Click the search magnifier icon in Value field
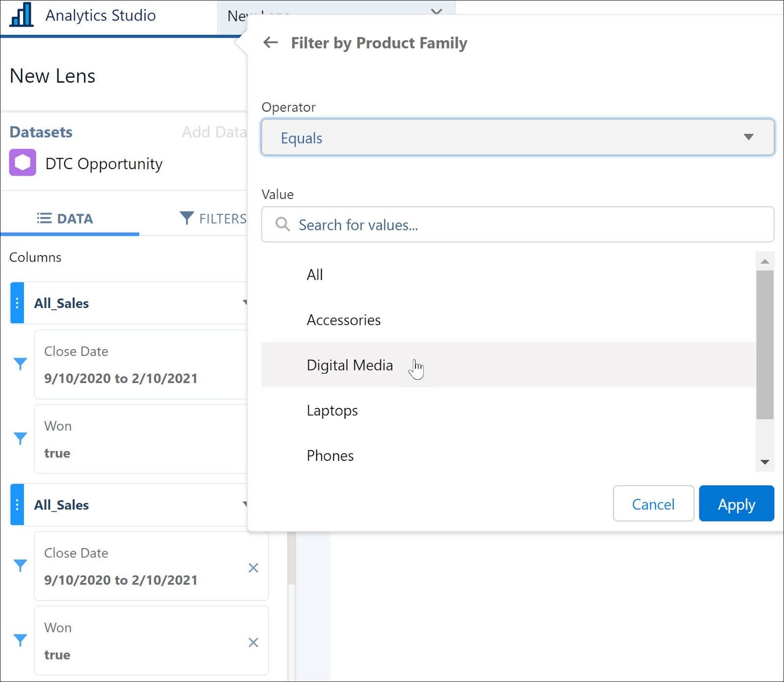The width and height of the screenshot is (784, 682). click(x=282, y=224)
